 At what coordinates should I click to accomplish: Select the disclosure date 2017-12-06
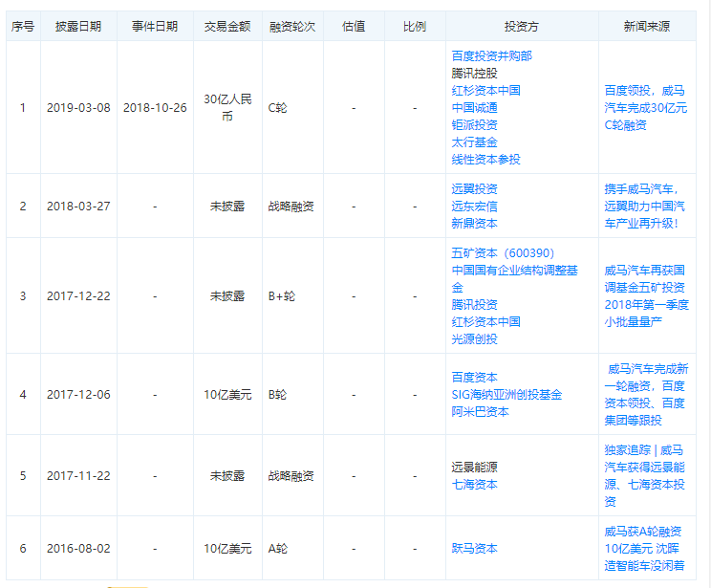point(78,394)
